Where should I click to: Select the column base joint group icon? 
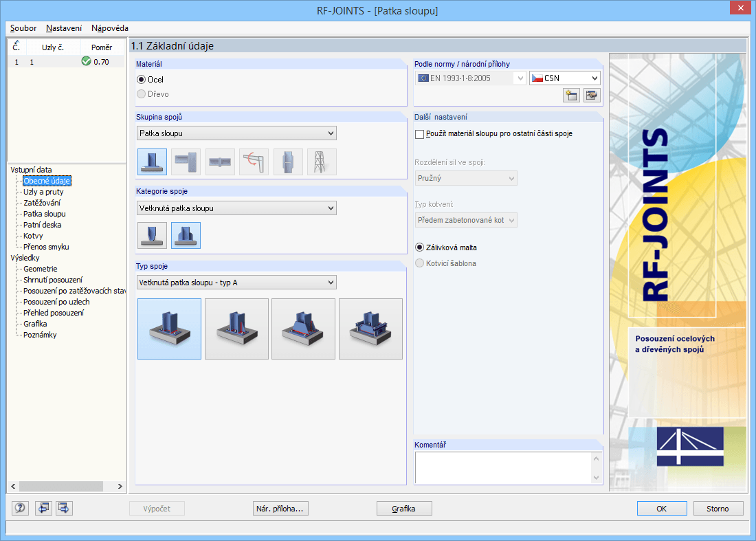pyautogui.click(x=152, y=162)
